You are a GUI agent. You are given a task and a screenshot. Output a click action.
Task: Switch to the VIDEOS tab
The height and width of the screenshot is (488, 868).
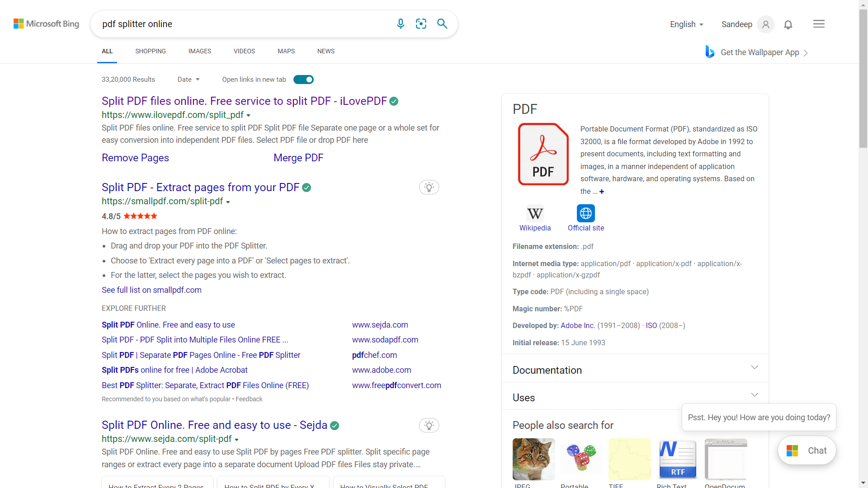(x=244, y=51)
